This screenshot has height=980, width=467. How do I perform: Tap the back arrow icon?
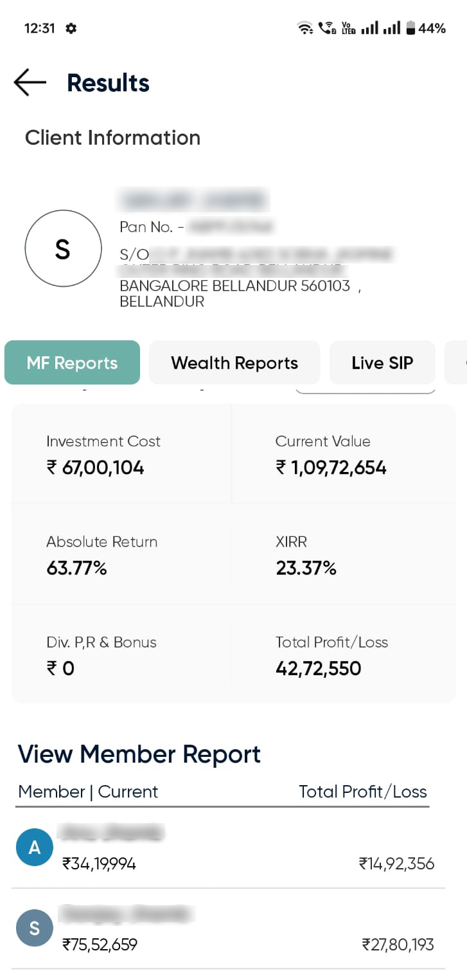[x=30, y=83]
